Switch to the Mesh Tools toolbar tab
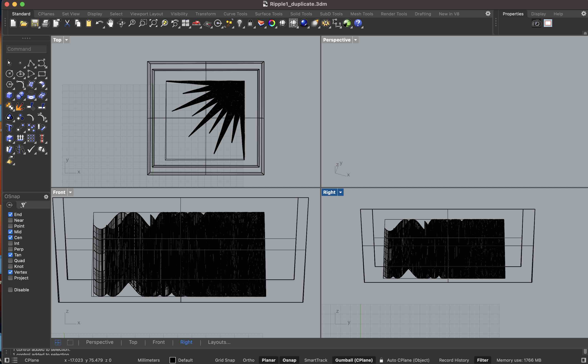This screenshot has height=364, width=588. 361,14
